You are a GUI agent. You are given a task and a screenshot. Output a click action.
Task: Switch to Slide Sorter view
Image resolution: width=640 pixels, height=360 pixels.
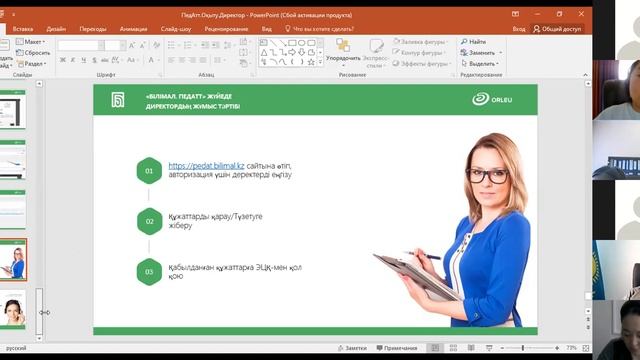tap(453, 348)
